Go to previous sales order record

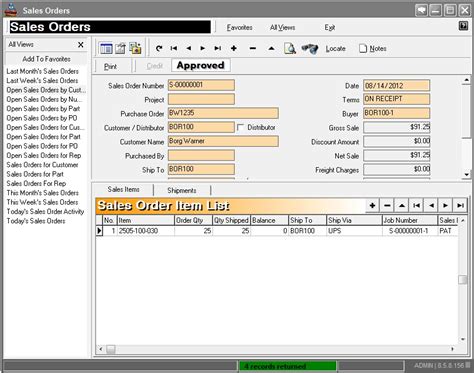pyautogui.click(x=189, y=48)
